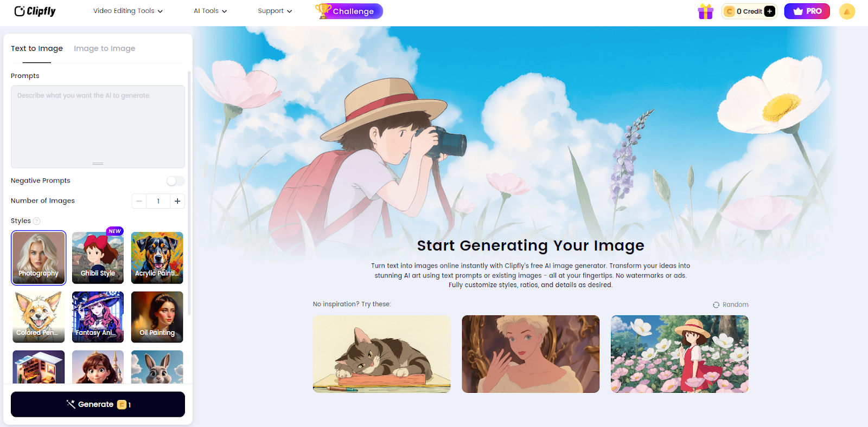Expand the Support dropdown
The height and width of the screenshot is (427, 868).
click(275, 11)
